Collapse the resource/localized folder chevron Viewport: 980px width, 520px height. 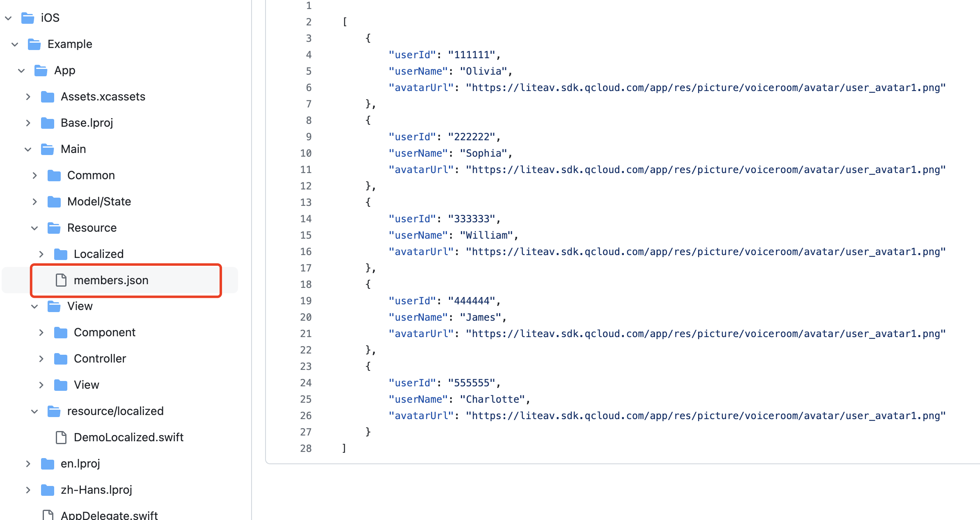(34, 411)
